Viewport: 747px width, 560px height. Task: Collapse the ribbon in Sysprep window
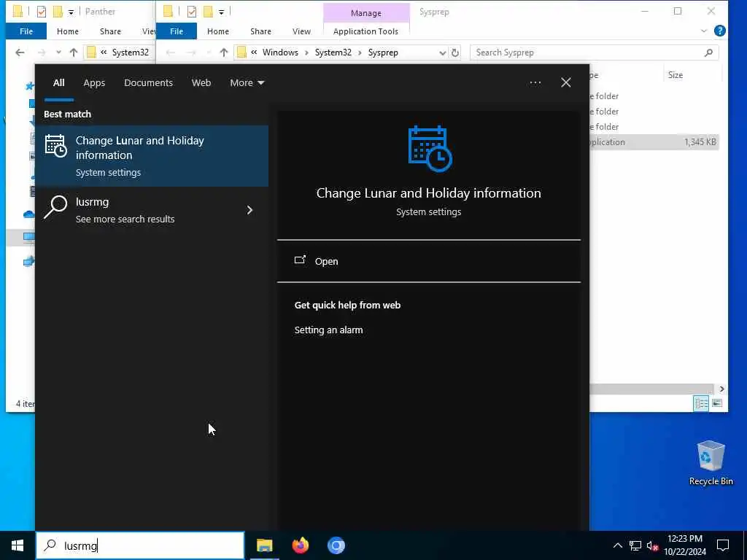(704, 31)
